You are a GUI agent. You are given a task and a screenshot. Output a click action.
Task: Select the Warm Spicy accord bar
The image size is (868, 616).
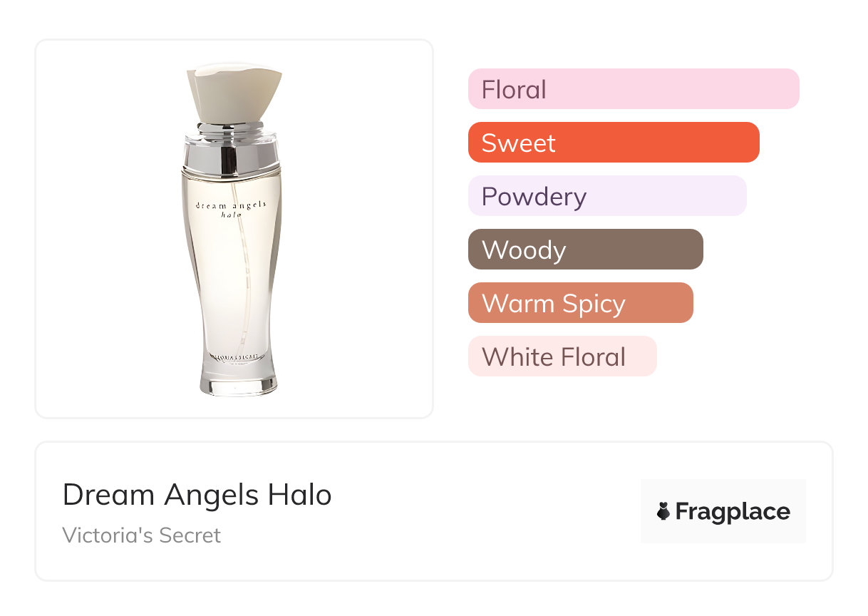pyautogui.click(x=580, y=303)
